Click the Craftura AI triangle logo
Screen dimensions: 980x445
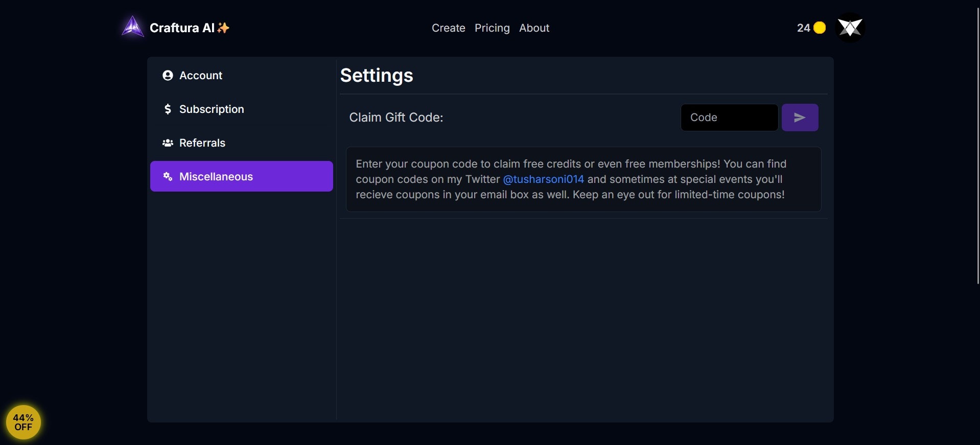(133, 27)
